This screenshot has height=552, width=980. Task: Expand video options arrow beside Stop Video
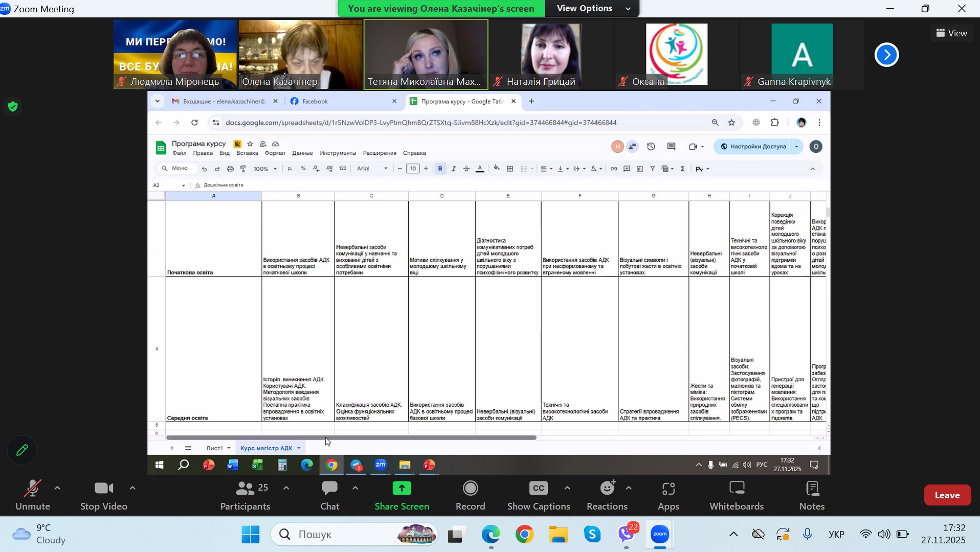(x=132, y=489)
